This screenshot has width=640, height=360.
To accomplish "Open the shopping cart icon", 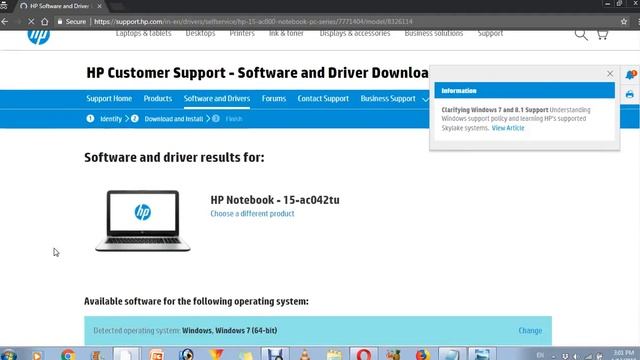I will coord(602,35).
